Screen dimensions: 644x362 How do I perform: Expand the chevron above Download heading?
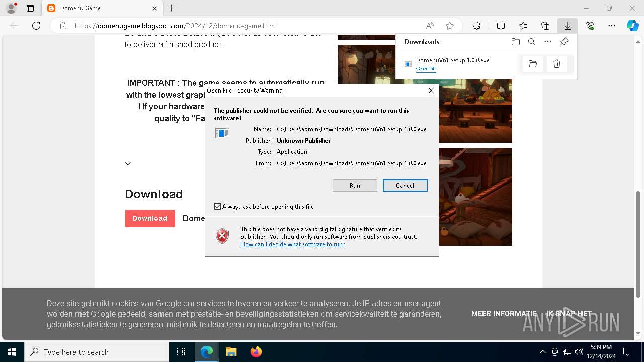pos(128,163)
